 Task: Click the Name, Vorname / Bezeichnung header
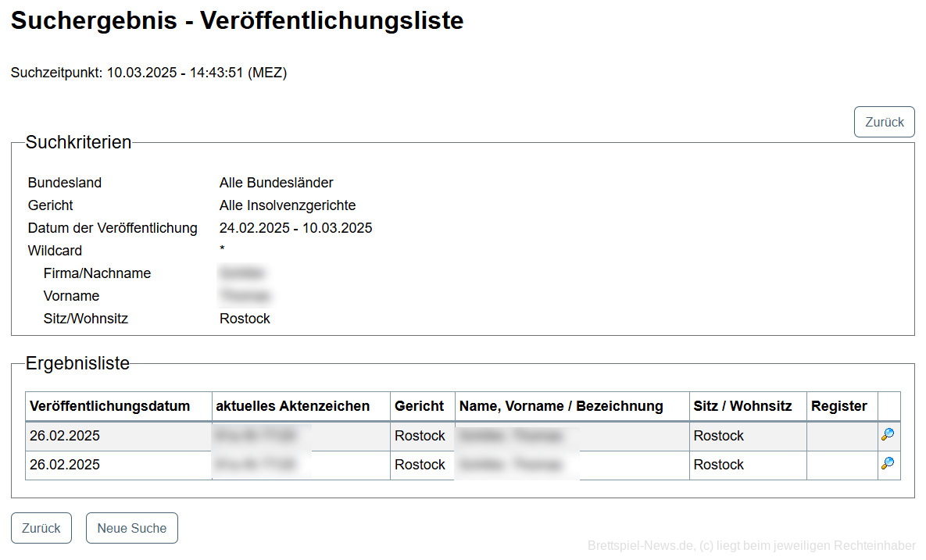coord(561,406)
